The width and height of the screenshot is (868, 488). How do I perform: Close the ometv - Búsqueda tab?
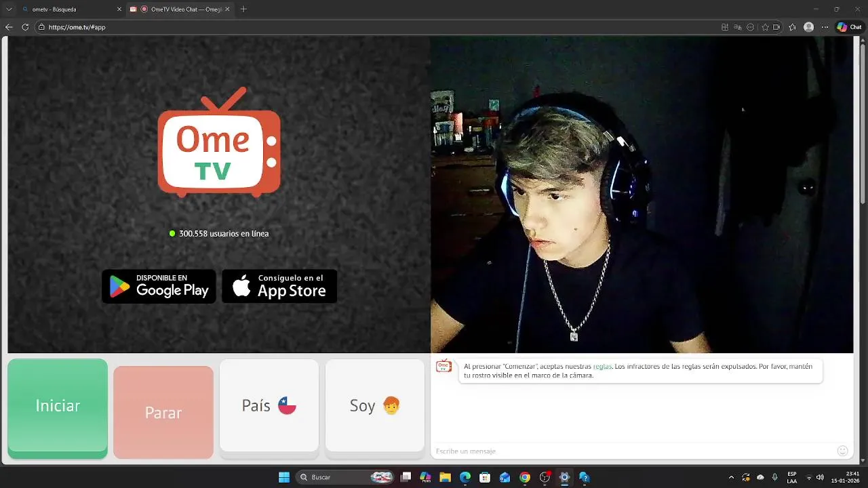tap(119, 9)
